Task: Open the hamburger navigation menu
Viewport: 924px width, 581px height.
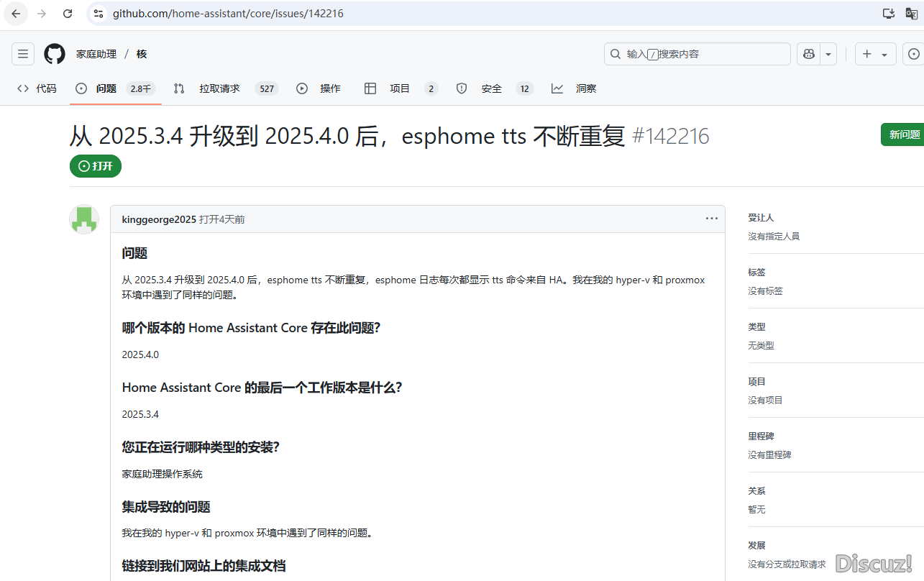Action: coord(23,54)
